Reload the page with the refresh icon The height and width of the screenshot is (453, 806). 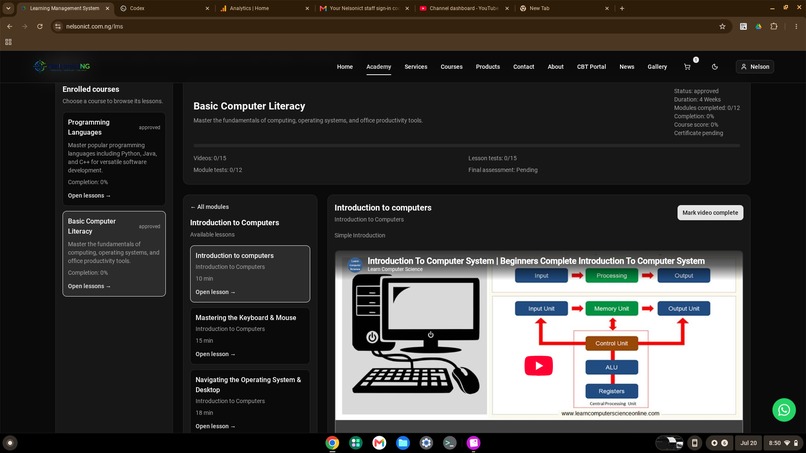tap(40, 26)
